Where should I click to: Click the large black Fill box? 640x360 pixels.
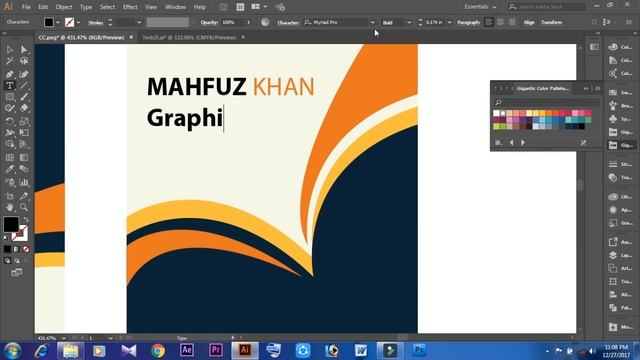coord(11,224)
